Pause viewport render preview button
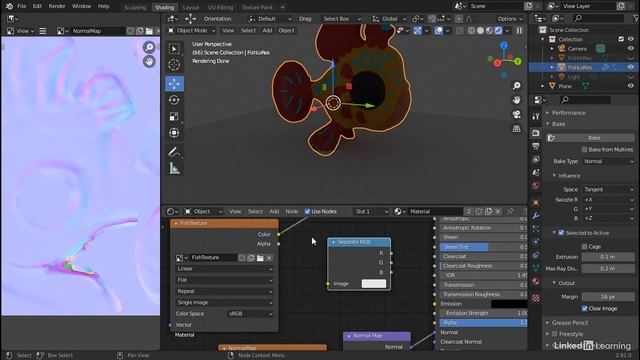The image size is (640, 360). [519, 31]
